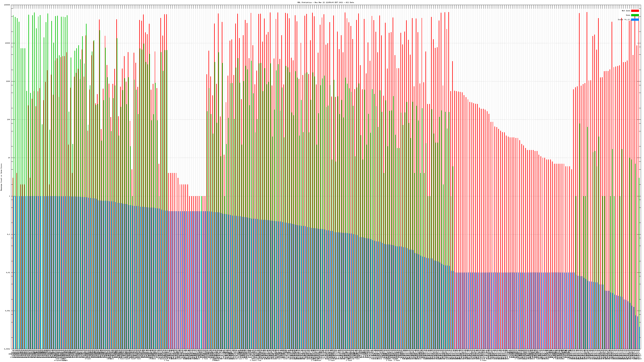The image size is (644, 362).
Task: Click the red Not Spam legend swatch
Action: (635, 11)
